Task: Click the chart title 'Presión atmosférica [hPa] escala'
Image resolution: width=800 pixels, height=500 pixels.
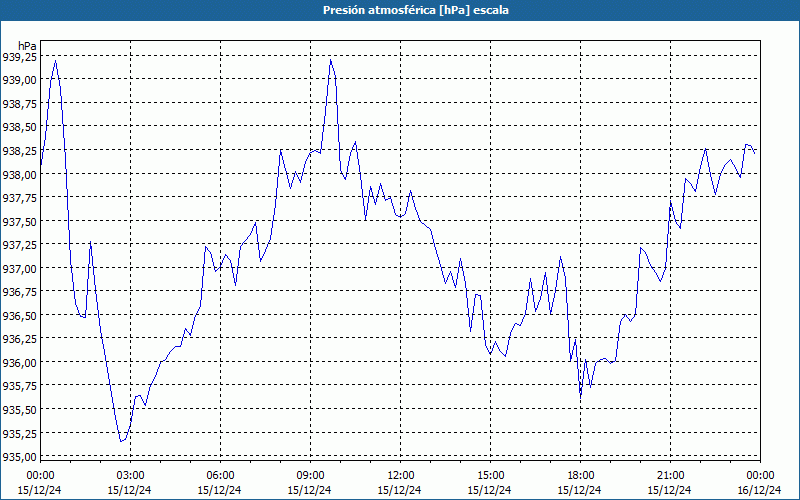Action: pyautogui.click(x=415, y=10)
